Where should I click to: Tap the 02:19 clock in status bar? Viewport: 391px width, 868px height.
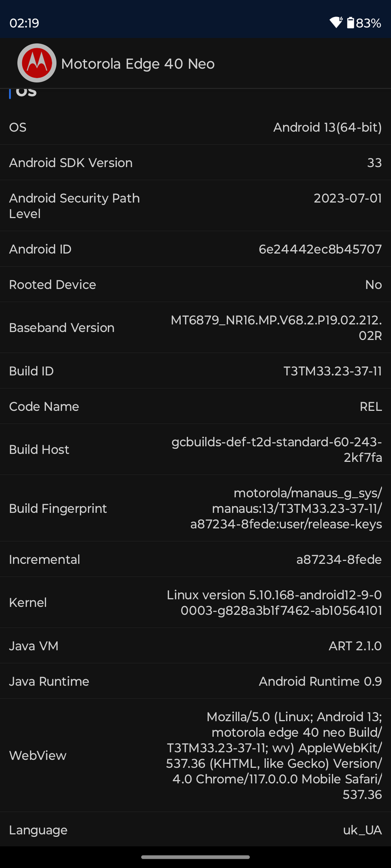[24, 23]
